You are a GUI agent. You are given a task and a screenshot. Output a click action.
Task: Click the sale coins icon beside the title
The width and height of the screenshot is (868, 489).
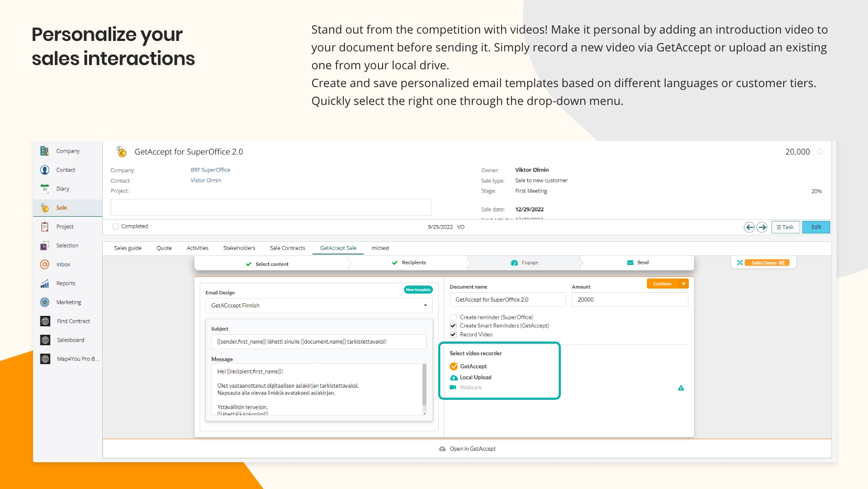tap(122, 152)
